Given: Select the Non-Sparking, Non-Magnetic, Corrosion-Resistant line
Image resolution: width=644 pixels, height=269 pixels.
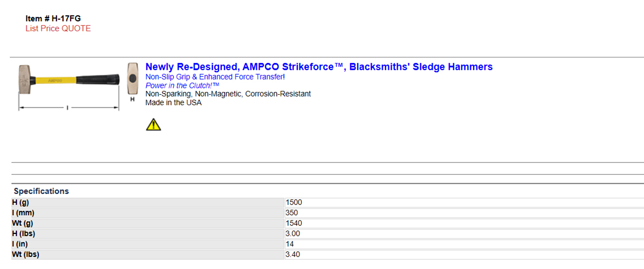Looking at the screenshot, I should tap(228, 94).
